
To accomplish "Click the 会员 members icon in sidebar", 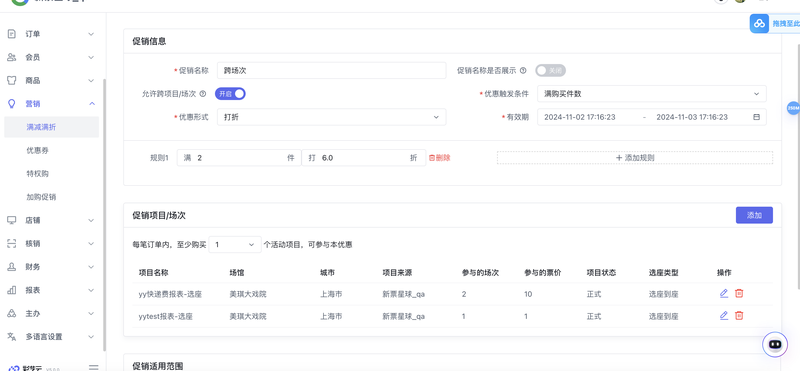I will pyautogui.click(x=12, y=57).
